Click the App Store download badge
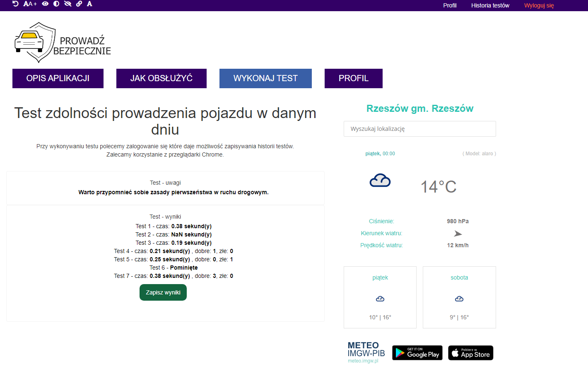Image resolution: width=588 pixels, height=369 pixels. pos(471,353)
